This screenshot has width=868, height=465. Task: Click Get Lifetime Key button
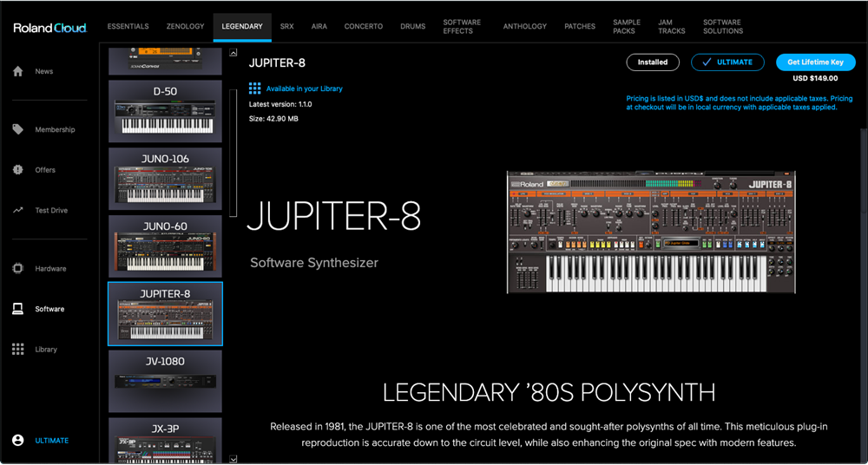point(816,62)
